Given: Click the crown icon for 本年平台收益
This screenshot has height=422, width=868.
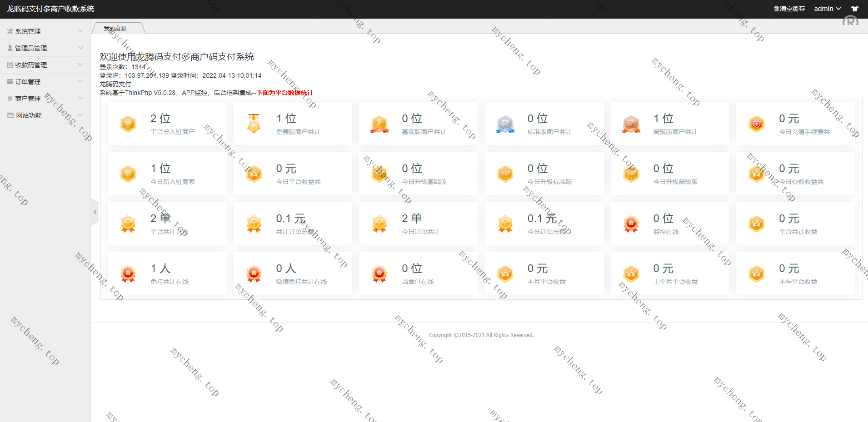Looking at the screenshot, I should coord(757,273).
